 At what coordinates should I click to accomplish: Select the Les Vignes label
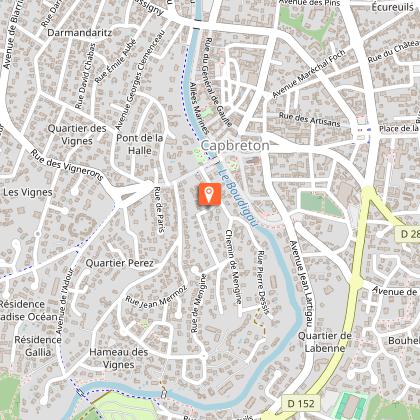click(x=28, y=192)
